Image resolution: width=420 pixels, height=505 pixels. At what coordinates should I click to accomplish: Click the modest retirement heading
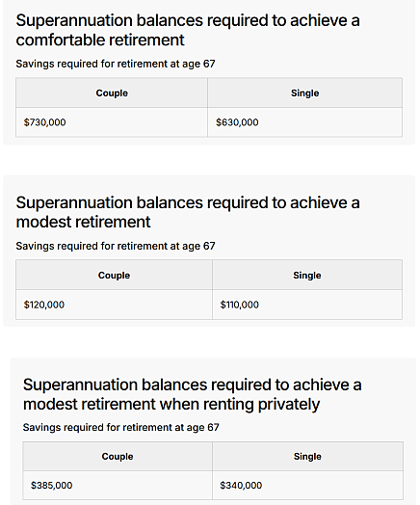188,212
